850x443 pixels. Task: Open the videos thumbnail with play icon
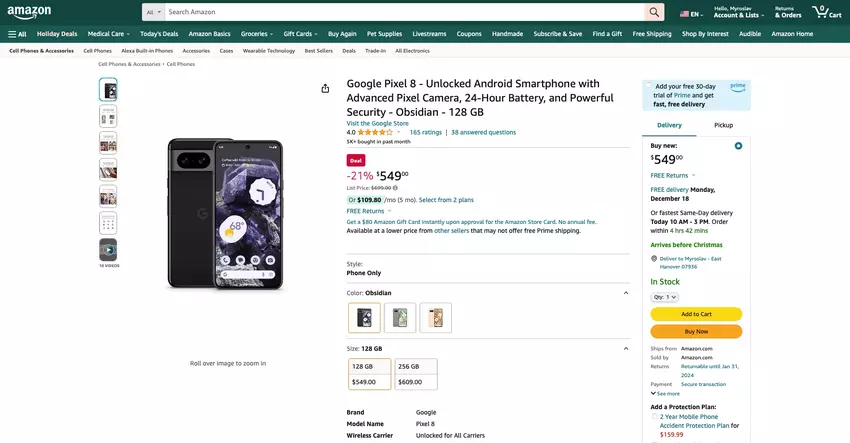click(x=108, y=249)
